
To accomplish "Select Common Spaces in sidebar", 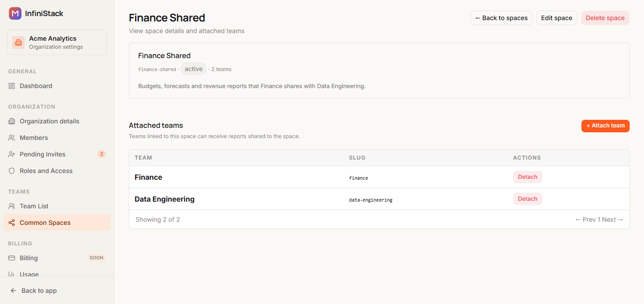I will (57, 223).
